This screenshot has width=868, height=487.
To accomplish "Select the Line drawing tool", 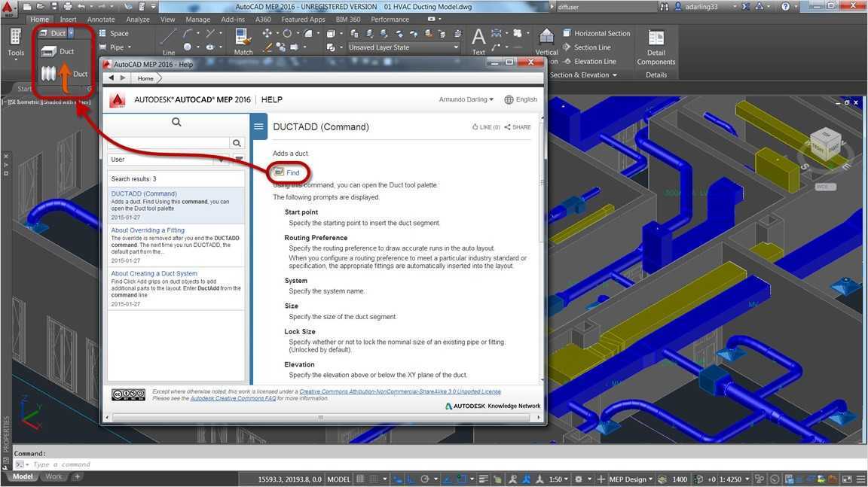I will tap(168, 41).
